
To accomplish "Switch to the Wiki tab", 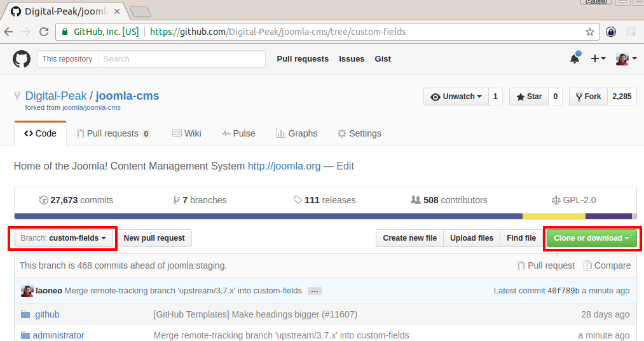I will coord(186,133).
